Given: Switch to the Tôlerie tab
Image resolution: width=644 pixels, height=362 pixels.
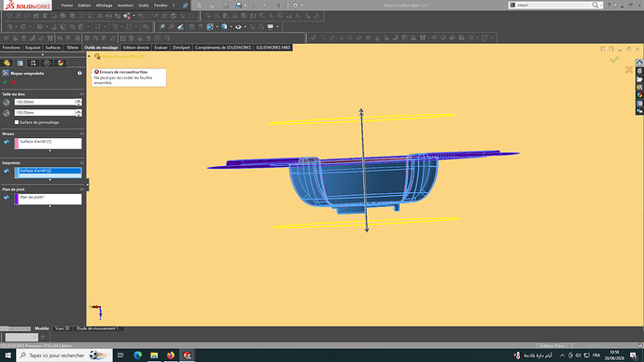Looking at the screenshot, I should click(72, 48).
